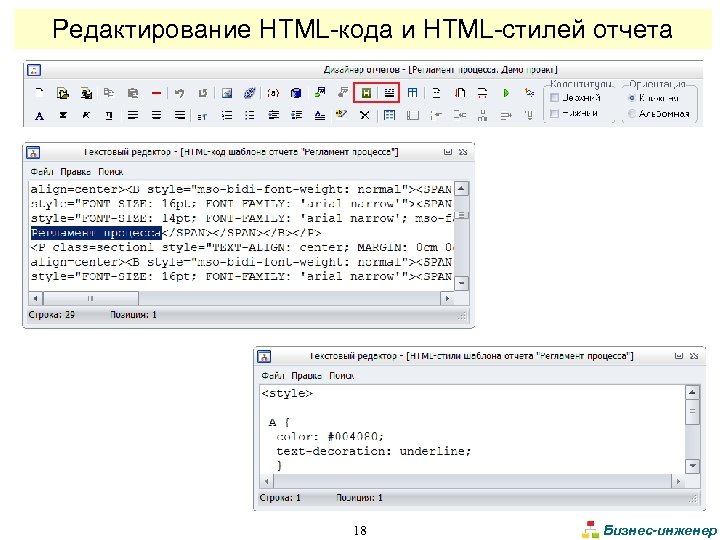Click scroll-up arrow in HTML-стили editor

coord(692,392)
